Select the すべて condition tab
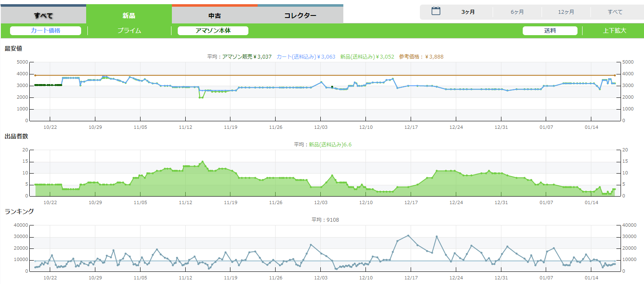The height and width of the screenshot is (284, 644). [43, 15]
